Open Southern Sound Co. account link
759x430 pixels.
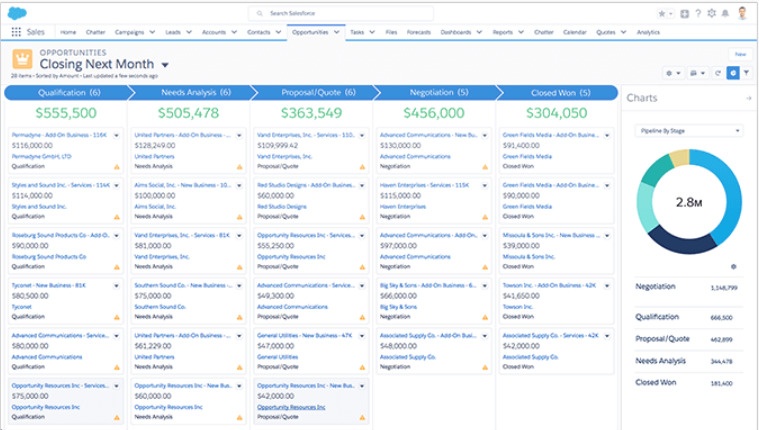point(160,307)
